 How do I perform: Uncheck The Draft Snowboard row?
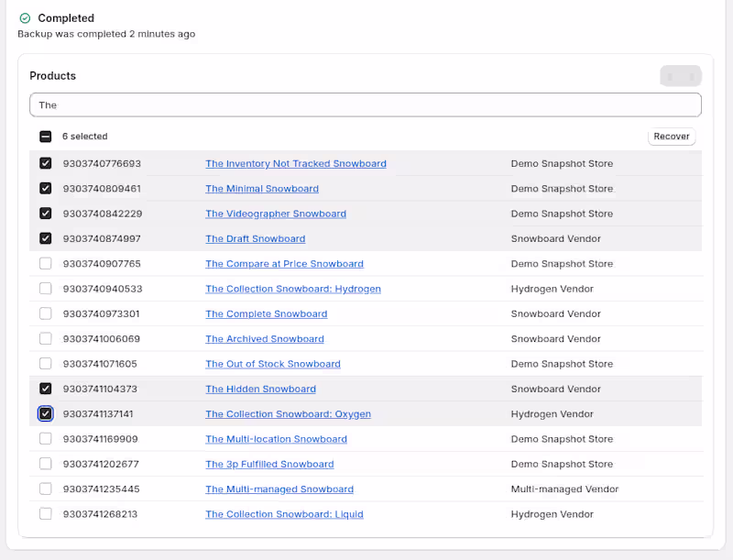point(45,238)
